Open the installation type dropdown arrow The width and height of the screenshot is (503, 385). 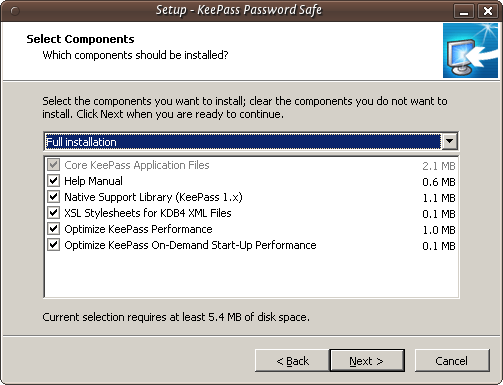pos(450,142)
